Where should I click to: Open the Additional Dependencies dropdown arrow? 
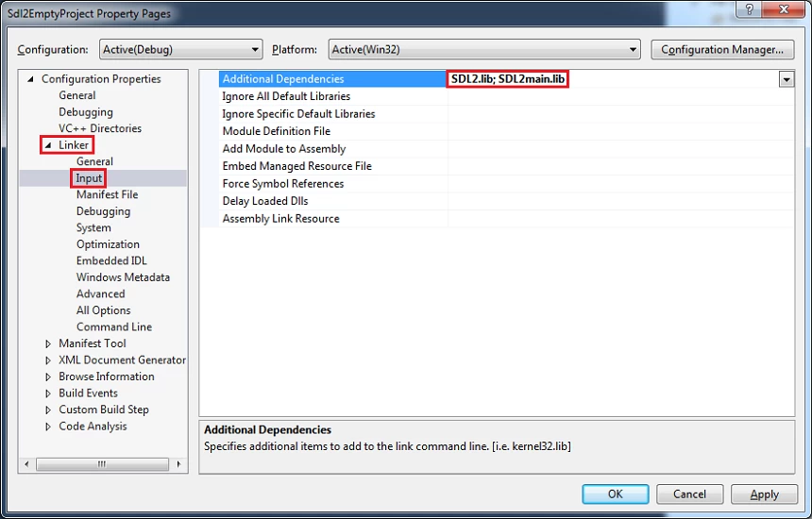[x=786, y=80]
